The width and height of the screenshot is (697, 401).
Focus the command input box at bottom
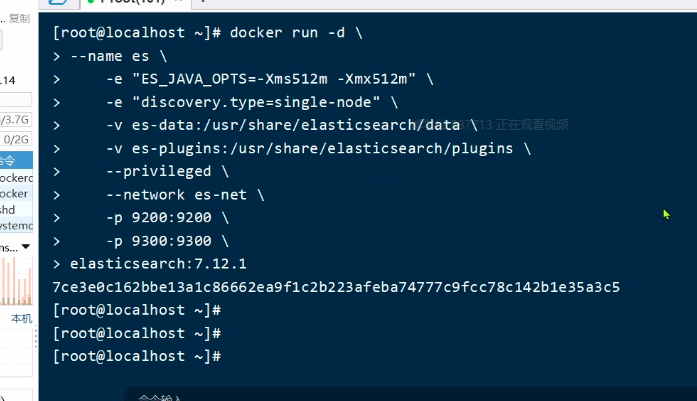(400, 396)
